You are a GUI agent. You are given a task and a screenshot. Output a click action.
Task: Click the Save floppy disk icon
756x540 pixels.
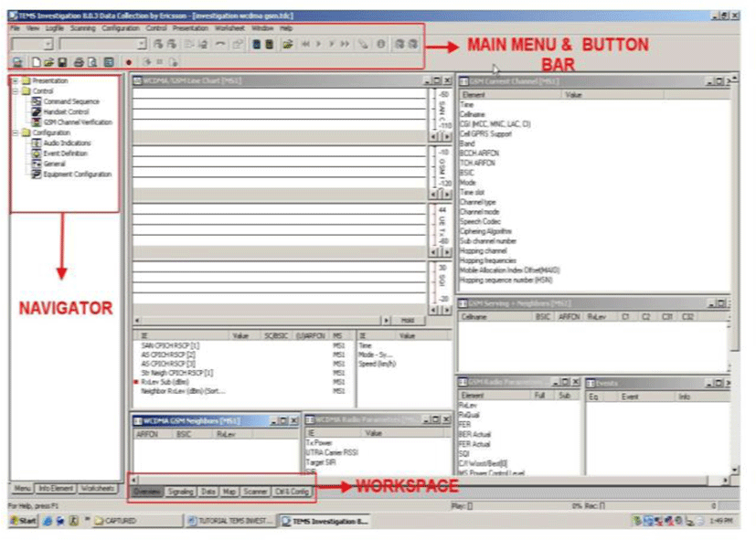coord(62,62)
